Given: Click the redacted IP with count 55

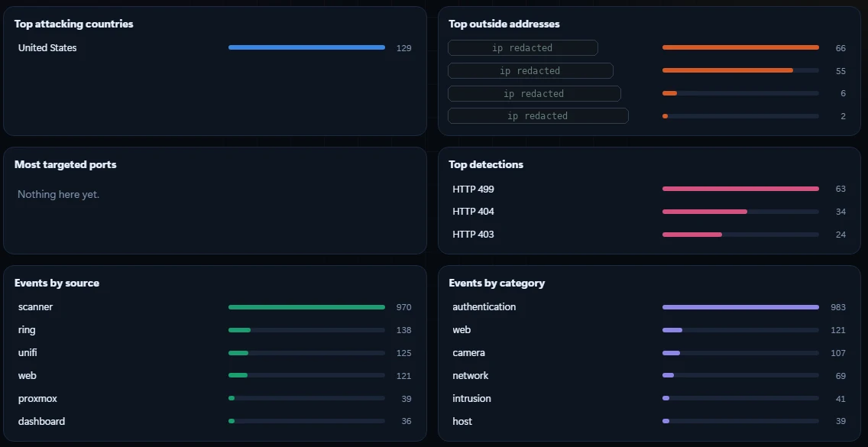Looking at the screenshot, I should [x=530, y=70].
